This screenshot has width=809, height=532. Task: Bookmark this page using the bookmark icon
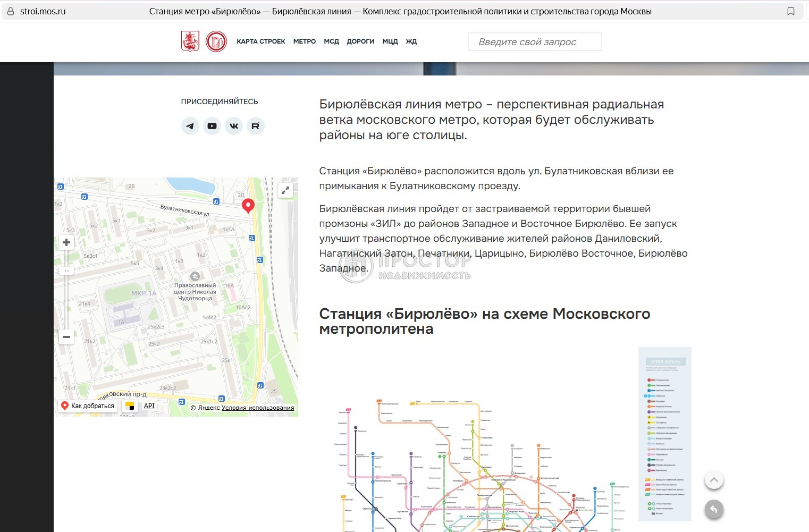point(791,11)
